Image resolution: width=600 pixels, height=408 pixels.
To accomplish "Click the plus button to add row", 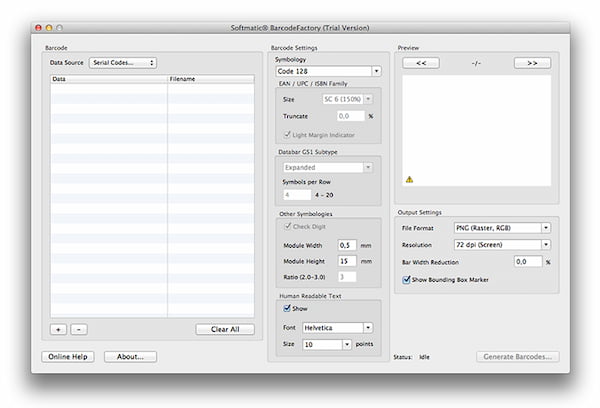I will click(x=58, y=330).
